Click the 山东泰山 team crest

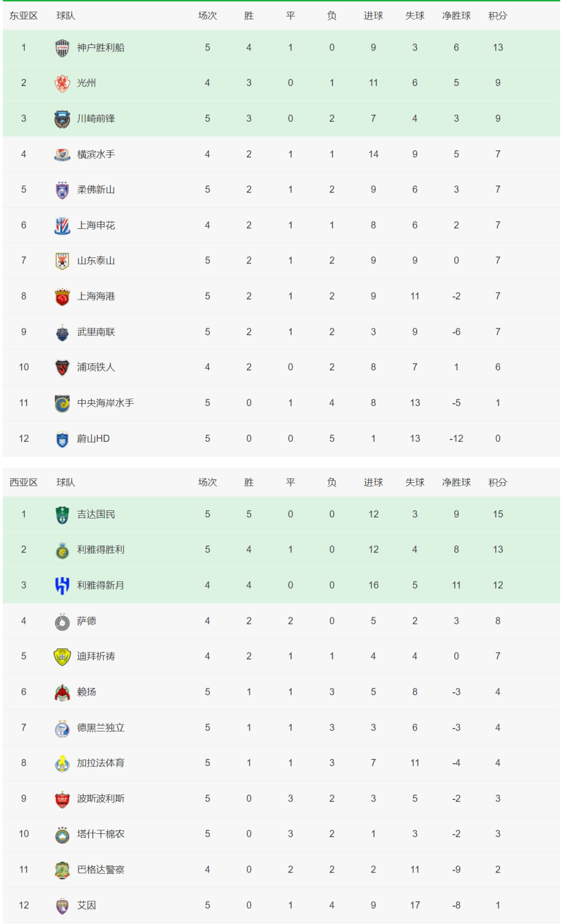click(62, 261)
